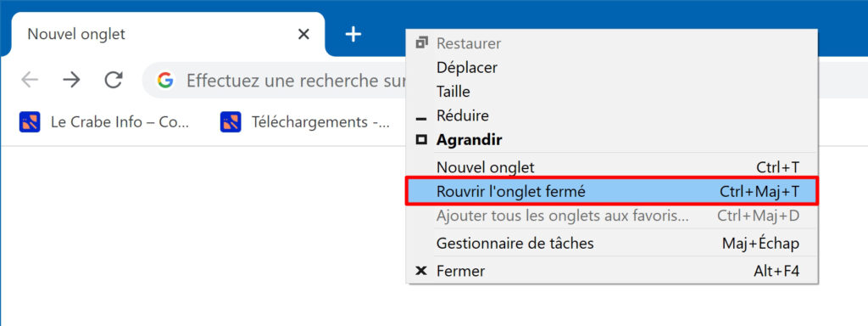
Task: Click the forward navigation arrow
Action: 71,81
